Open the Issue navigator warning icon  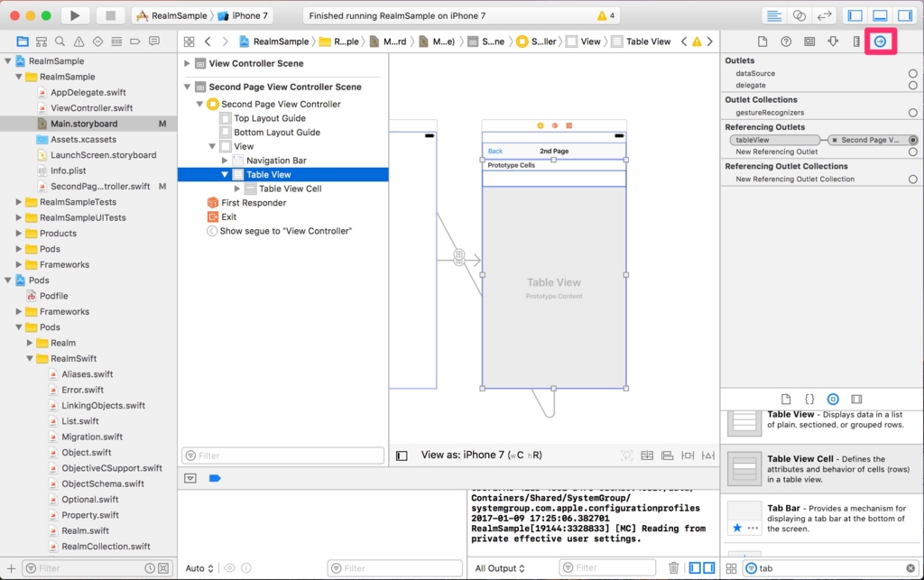[79, 41]
